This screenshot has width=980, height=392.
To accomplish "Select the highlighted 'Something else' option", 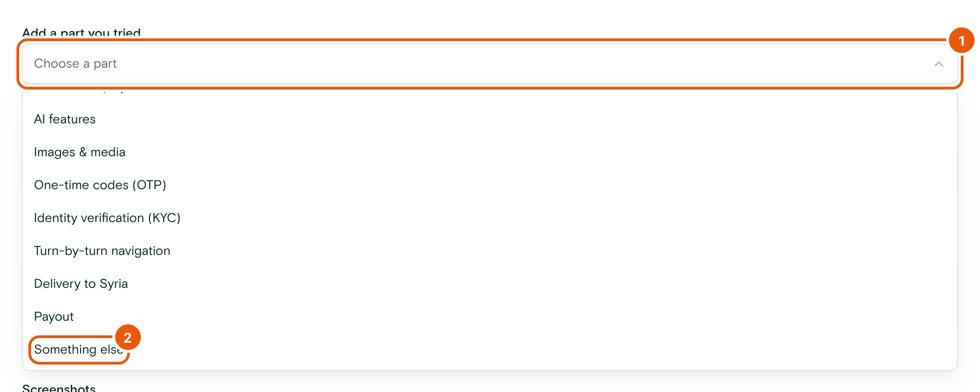I will 490,350.
